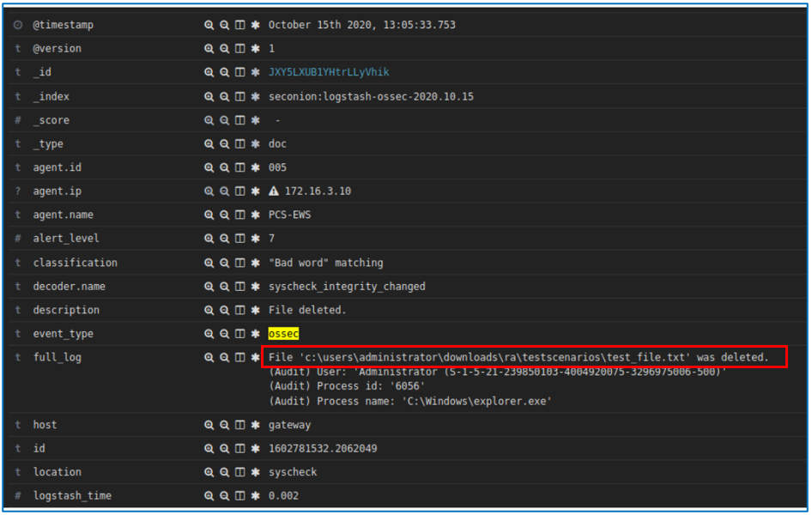812x515 pixels.
Task: Click the full_log field name
Action: (x=57, y=358)
